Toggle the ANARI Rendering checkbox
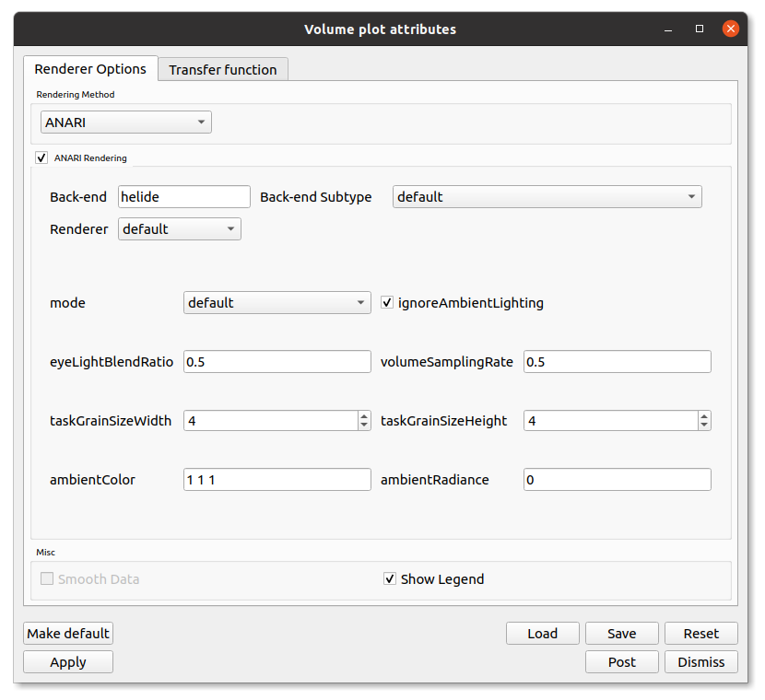The height and width of the screenshot is (700, 765). click(41, 157)
